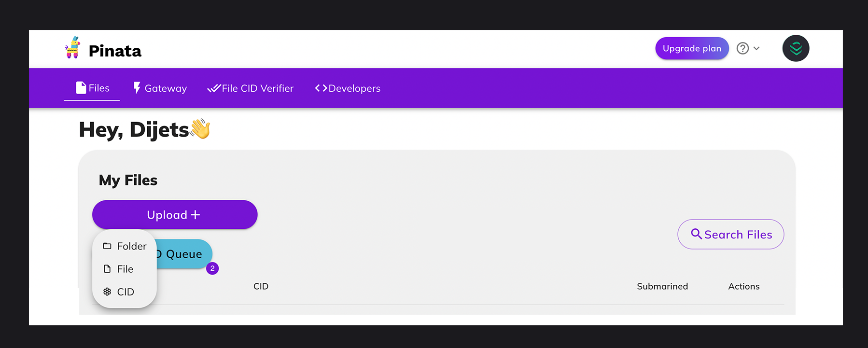Click the Files page icon in navbar
Screen dimensions: 868x348
81,88
